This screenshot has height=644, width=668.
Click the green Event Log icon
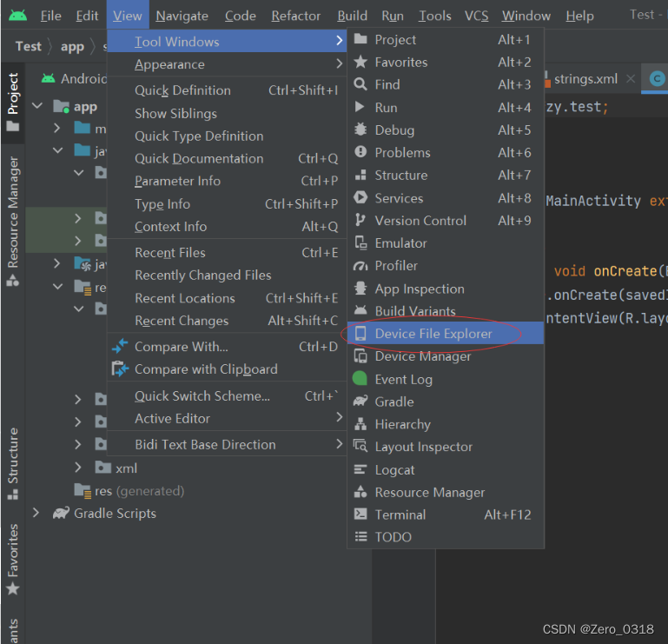click(x=360, y=378)
